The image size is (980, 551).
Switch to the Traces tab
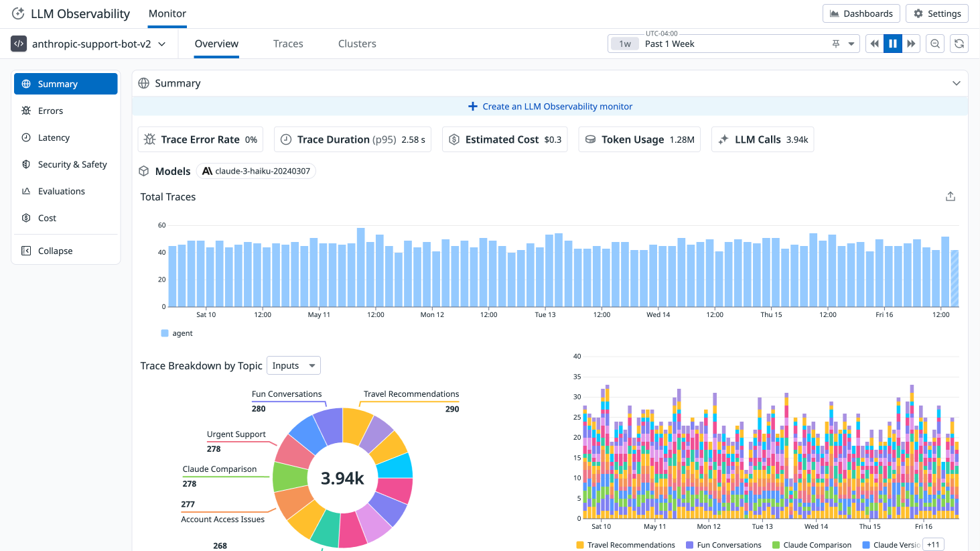[288, 43]
